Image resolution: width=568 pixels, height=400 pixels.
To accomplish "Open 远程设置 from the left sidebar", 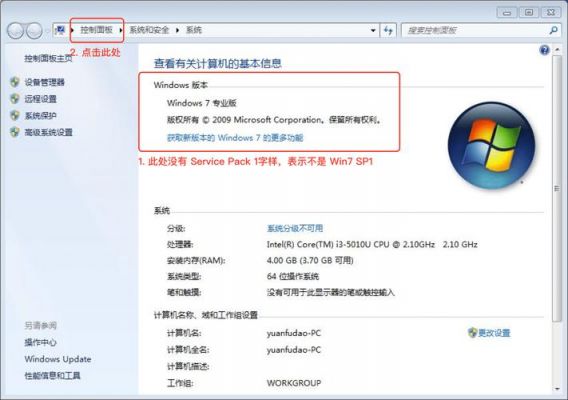I will click(41, 99).
